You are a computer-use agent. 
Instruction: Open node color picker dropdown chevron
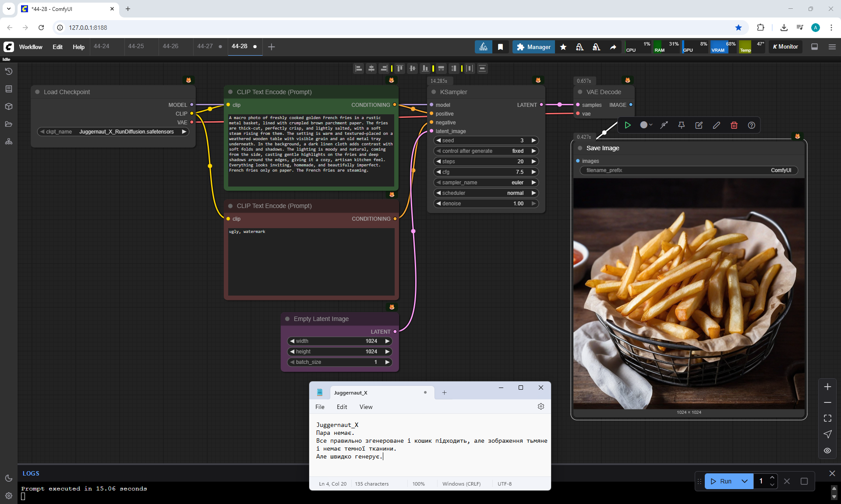coord(651,125)
